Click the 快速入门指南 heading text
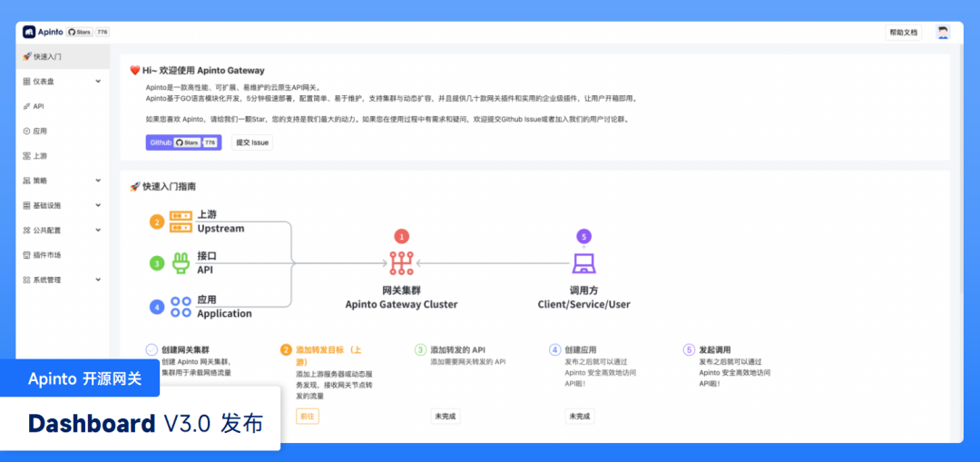Screen dimensions: 980x462 click(171, 186)
